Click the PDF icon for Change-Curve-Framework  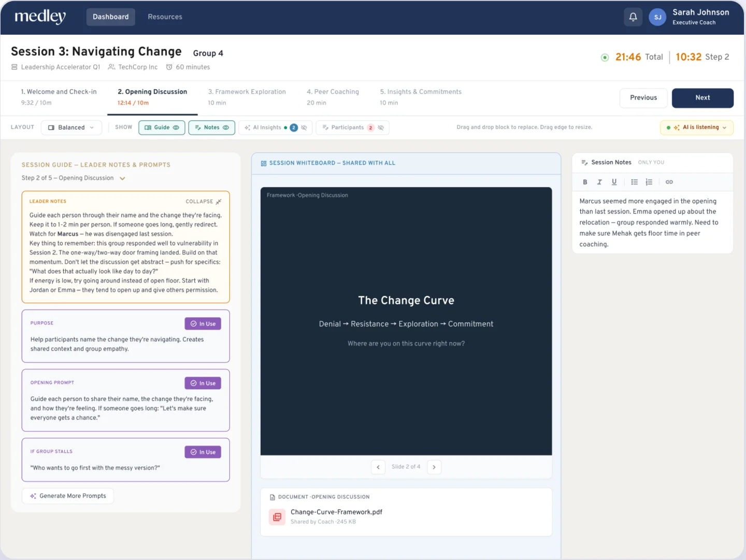tap(277, 516)
